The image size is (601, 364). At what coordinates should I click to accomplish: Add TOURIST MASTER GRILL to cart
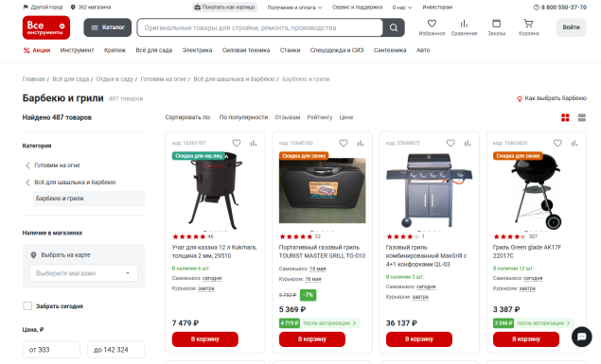pyautogui.click(x=312, y=339)
